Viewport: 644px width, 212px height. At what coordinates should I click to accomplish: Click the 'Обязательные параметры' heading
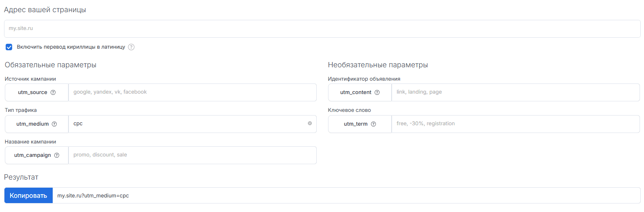click(51, 65)
